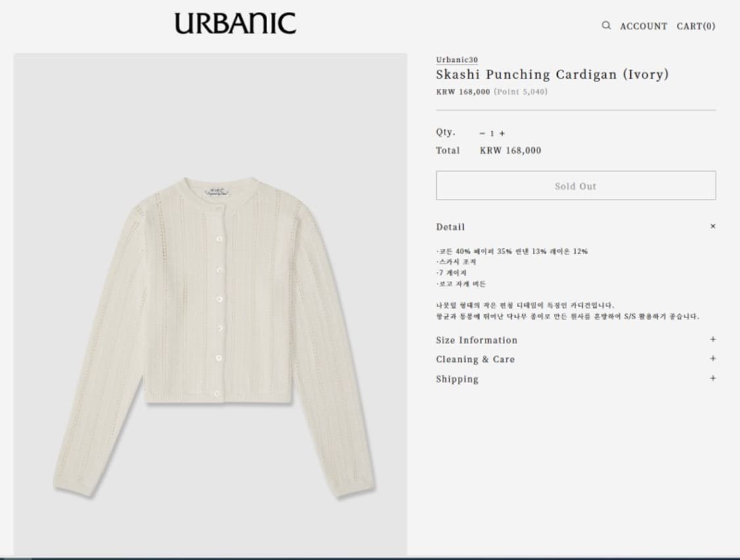740x560 pixels.
Task: Click the plus icon next to Size Information
Action: (x=713, y=340)
